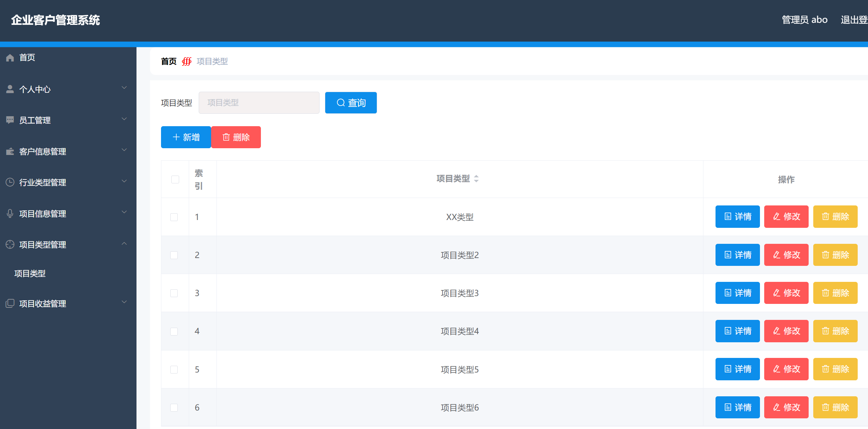
Task: Open the 项目类型 submenu item in sidebar
Action: (30, 273)
